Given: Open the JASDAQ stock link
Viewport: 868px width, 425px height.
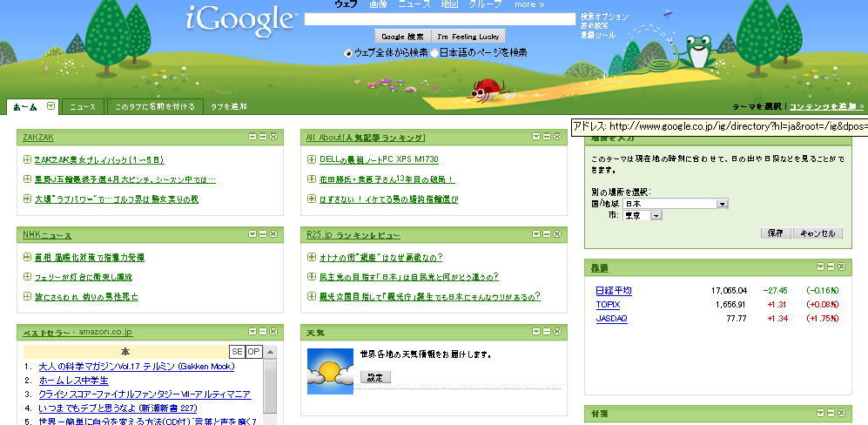Looking at the screenshot, I should pos(612,319).
